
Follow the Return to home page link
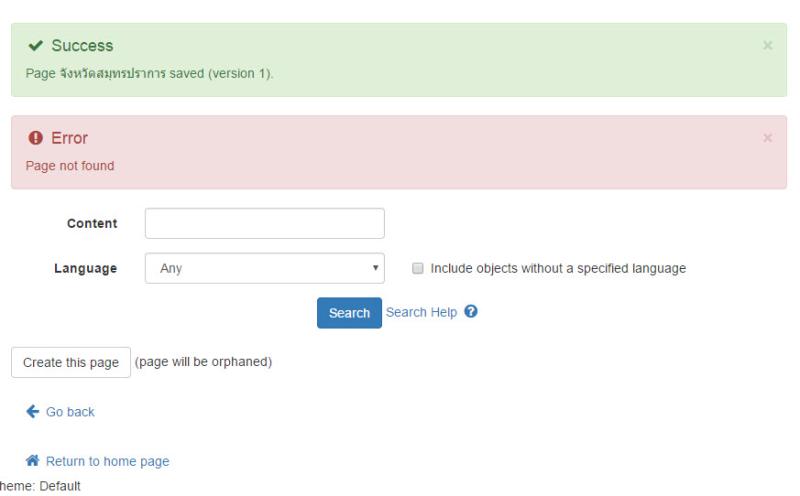[107, 461]
